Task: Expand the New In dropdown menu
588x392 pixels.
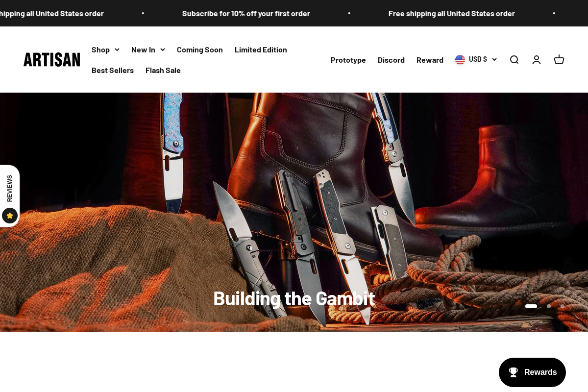Action: [x=148, y=49]
